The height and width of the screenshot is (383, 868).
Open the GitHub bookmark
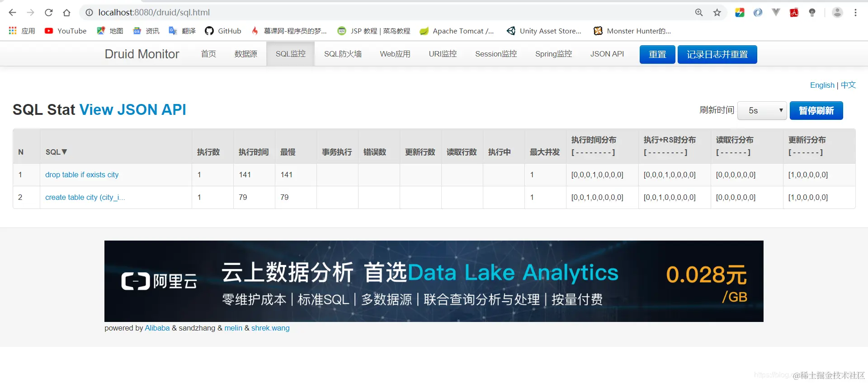[x=223, y=31]
